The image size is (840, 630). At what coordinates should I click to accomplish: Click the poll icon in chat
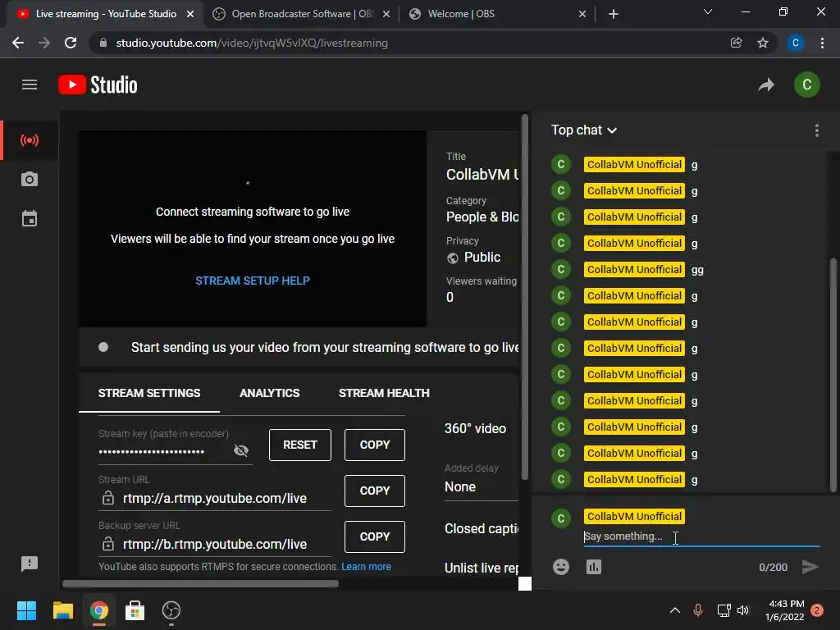click(594, 567)
